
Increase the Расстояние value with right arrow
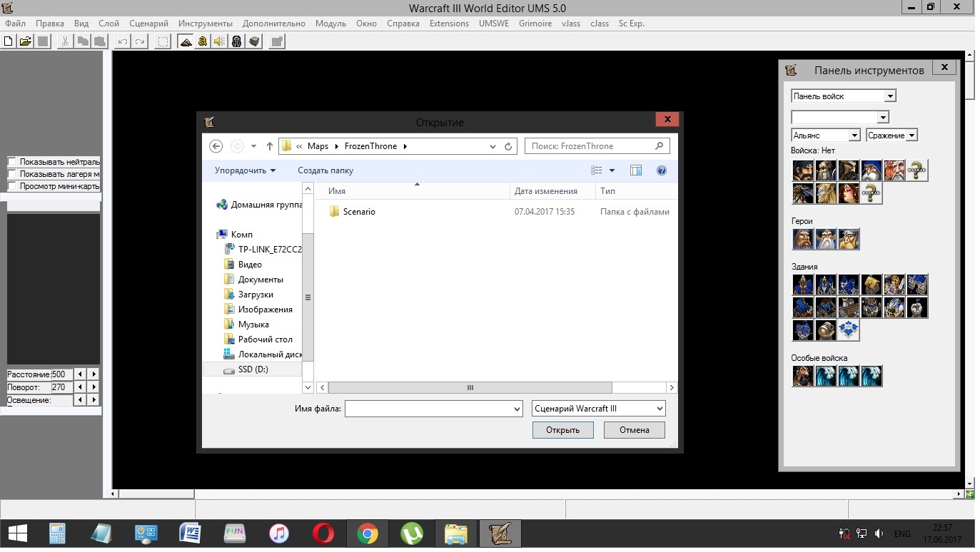click(94, 374)
